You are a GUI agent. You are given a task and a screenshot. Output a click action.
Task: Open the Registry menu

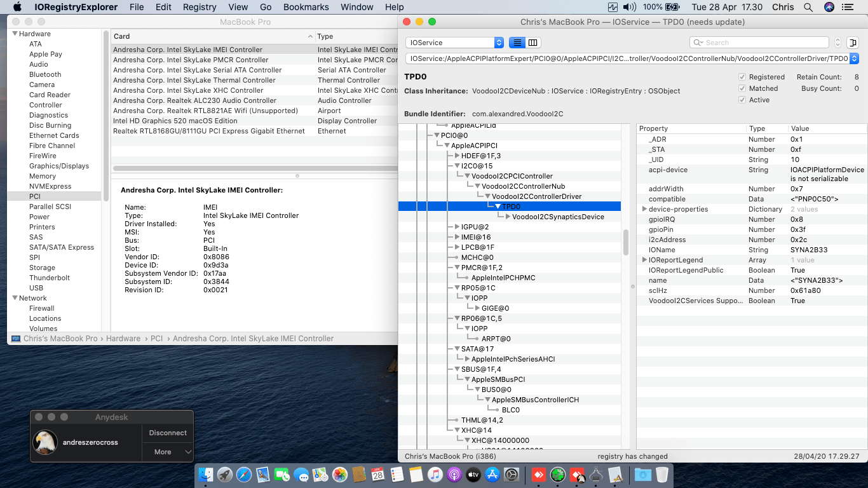pos(200,7)
